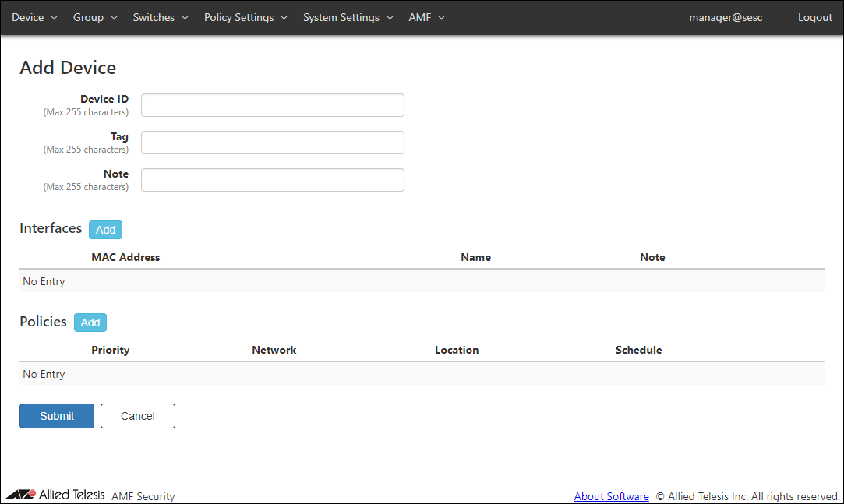Open the About Software link

pos(611,496)
